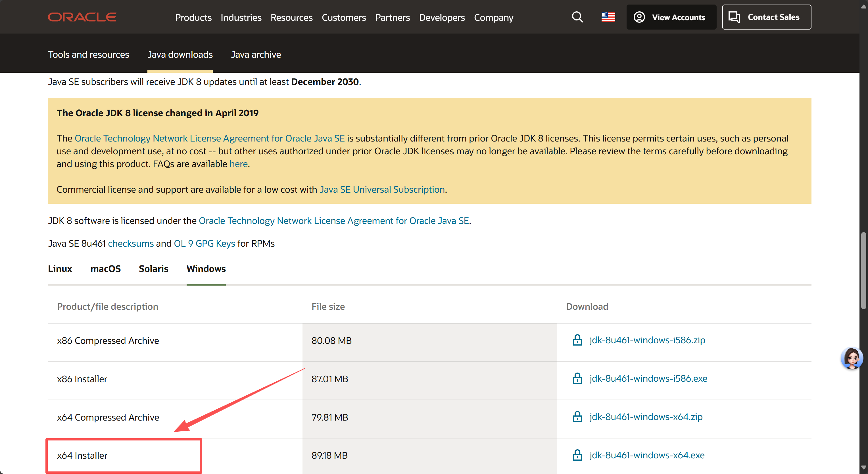Click the '79.81 MB' file size
Viewport: 868px width, 474px height.
pyautogui.click(x=329, y=418)
